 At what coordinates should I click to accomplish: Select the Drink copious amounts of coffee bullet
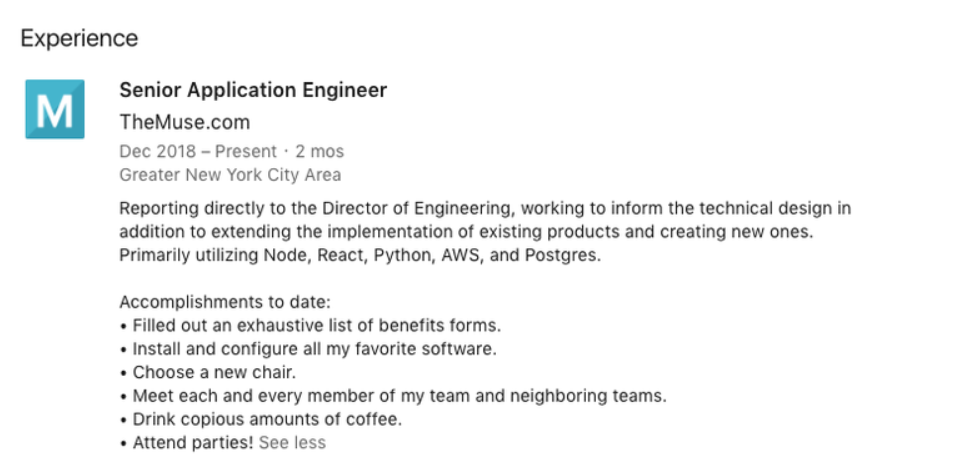(261, 420)
